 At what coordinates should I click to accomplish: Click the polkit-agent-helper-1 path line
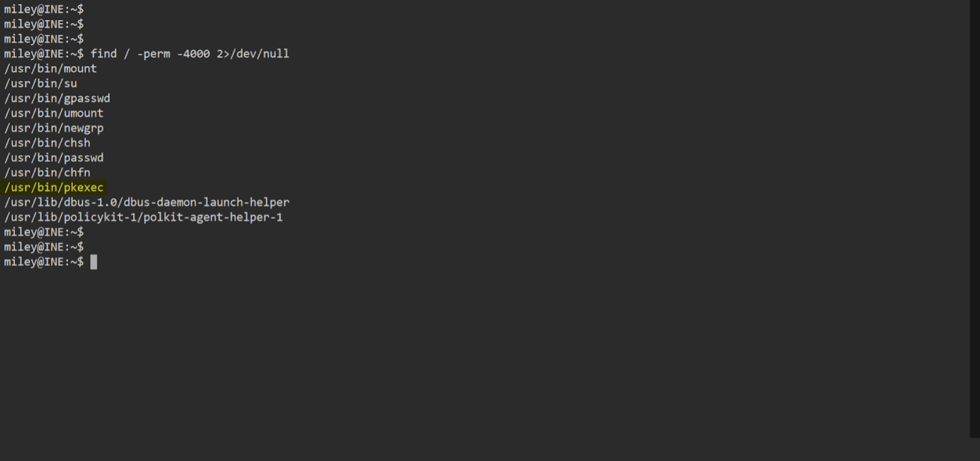click(x=144, y=217)
